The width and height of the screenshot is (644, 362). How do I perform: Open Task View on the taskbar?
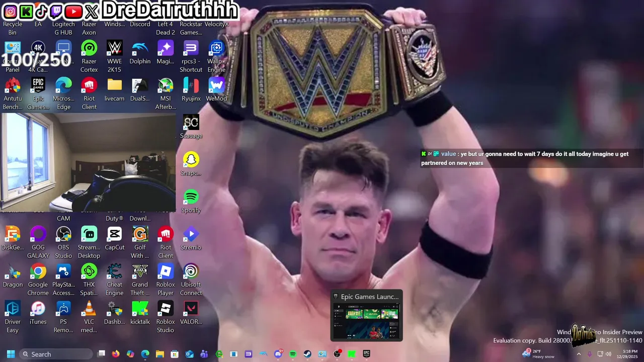point(101,354)
